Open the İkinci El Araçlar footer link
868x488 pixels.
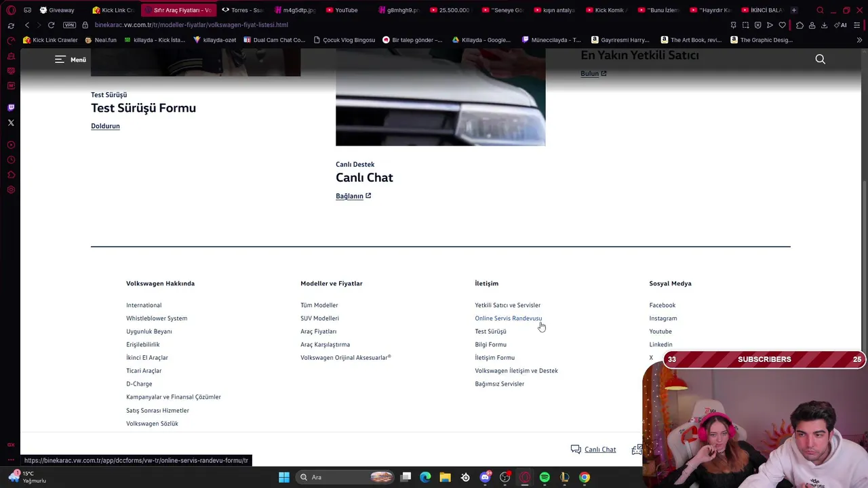[x=147, y=358]
